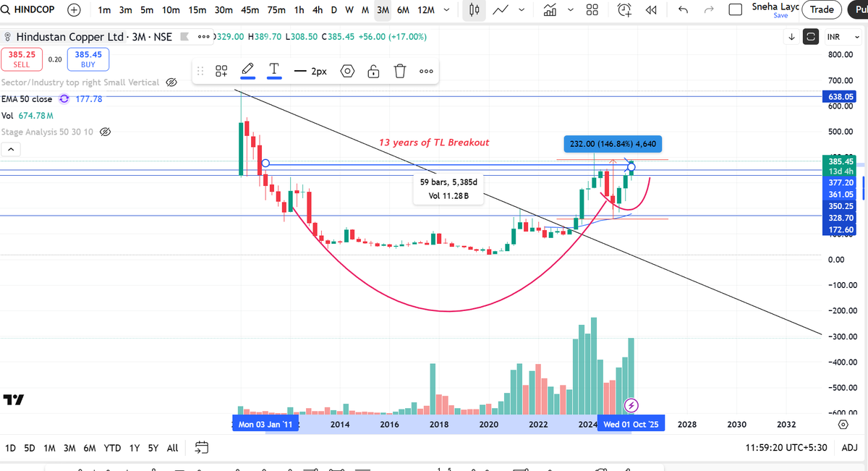Select 6M timeframe in top bar
Screen dimensions: 868x471
click(404, 10)
